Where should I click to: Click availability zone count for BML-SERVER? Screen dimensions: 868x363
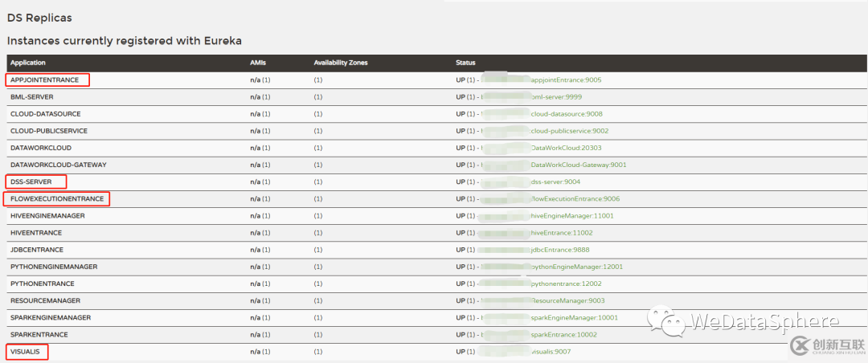(317, 97)
